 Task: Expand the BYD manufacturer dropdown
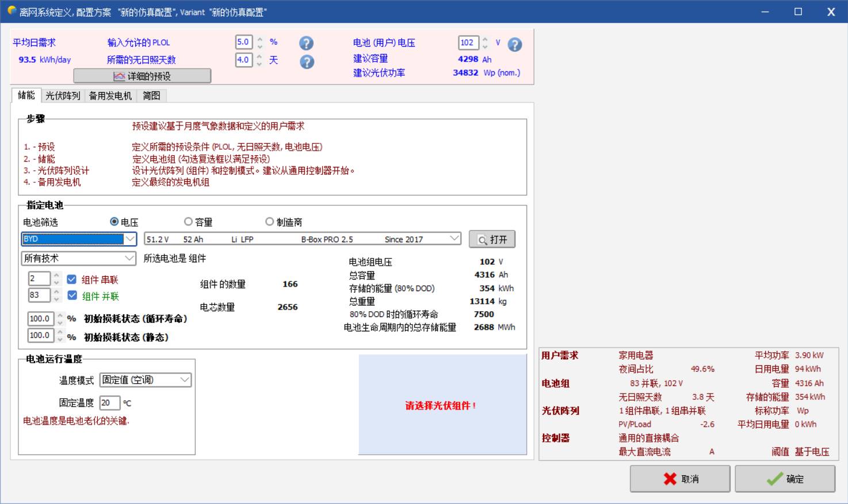pos(130,239)
